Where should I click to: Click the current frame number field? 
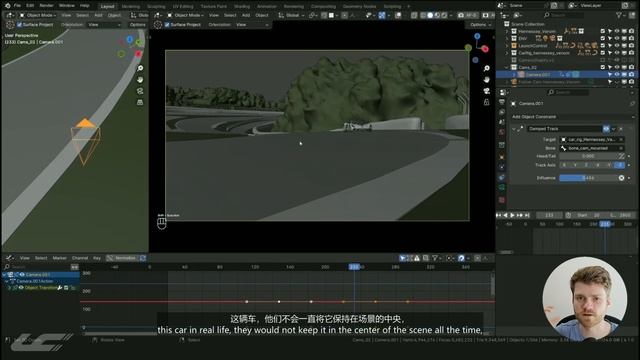point(549,215)
